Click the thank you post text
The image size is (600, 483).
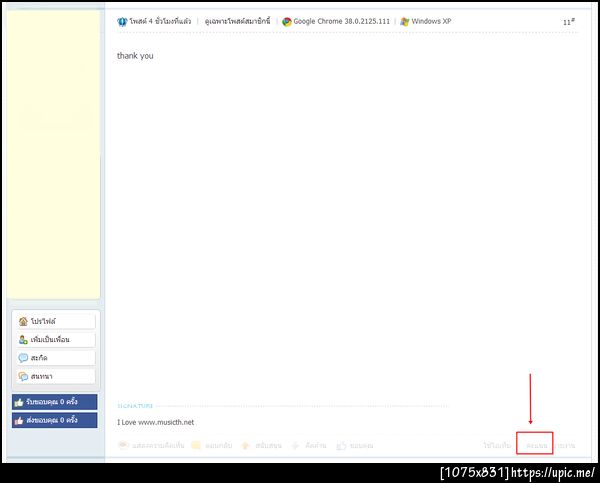[x=135, y=56]
